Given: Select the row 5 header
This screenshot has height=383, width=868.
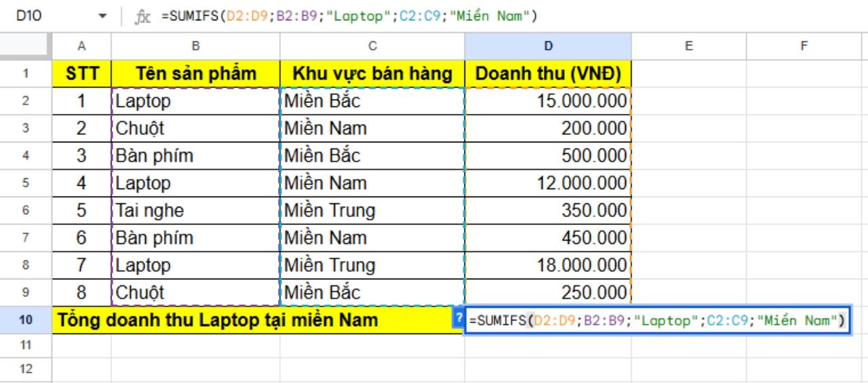Looking at the screenshot, I should [26, 183].
